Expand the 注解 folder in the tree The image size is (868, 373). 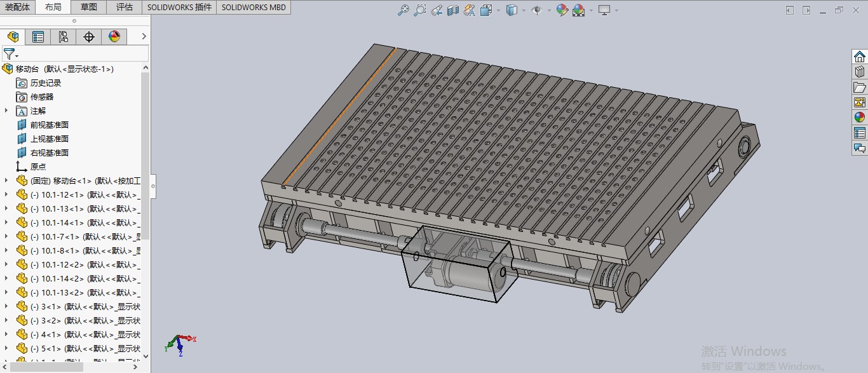(x=6, y=111)
